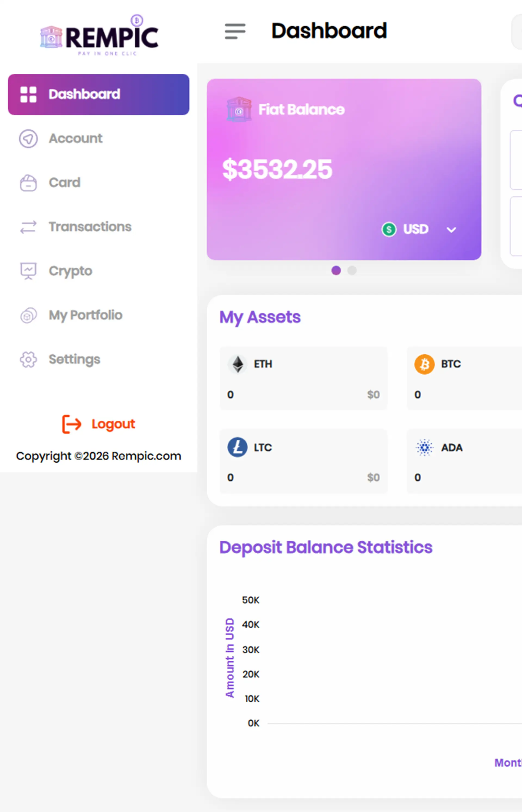Screen dimensions: 522x812
Task: Click the 0K axis label
Action: point(253,724)
